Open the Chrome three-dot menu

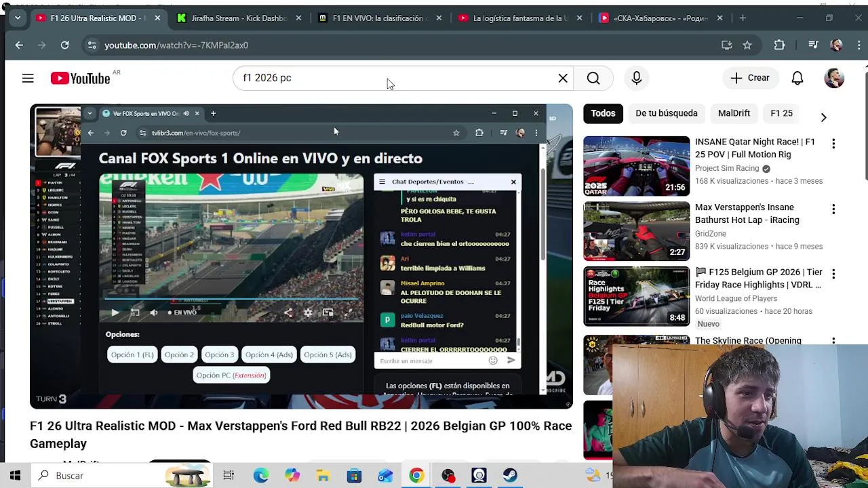pyautogui.click(x=858, y=45)
